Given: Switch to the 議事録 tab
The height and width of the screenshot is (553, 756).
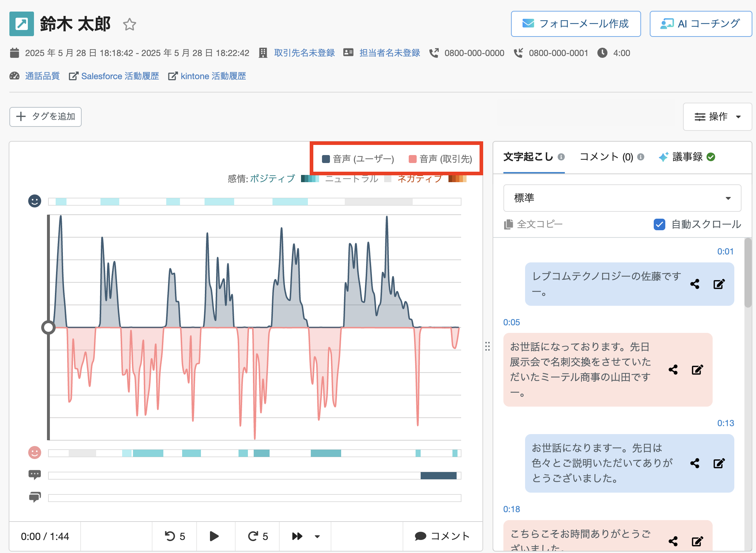Looking at the screenshot, I should click(x=687, y=157).
